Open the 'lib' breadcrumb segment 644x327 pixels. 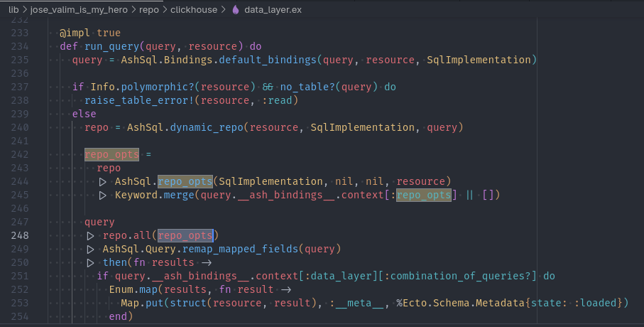coord(13,10)
